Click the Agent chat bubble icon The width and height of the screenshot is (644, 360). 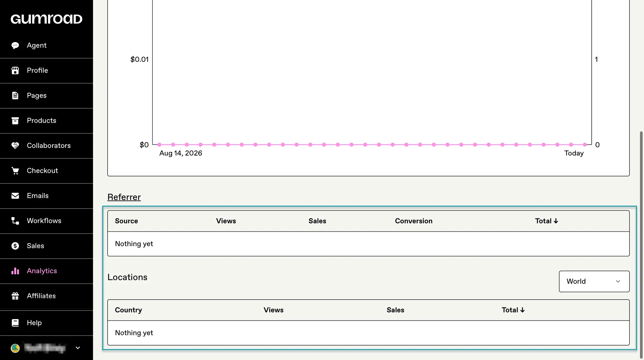coord(15,45)
